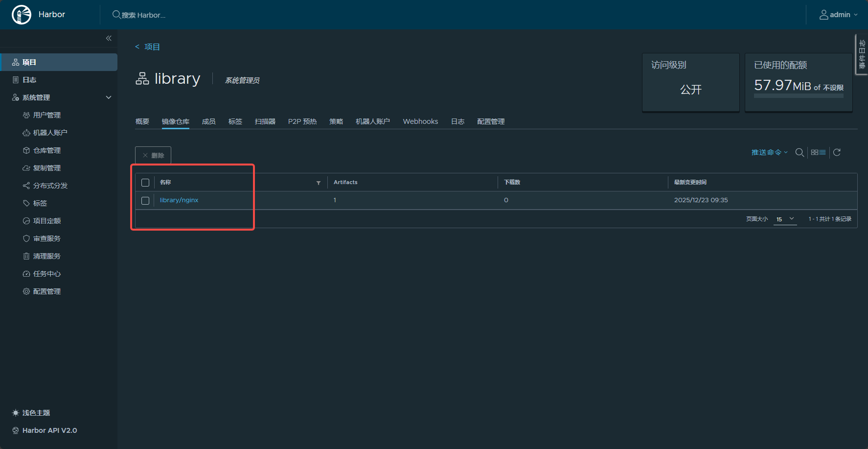Expand the 推送命令 dropdown

pos(770,152)
